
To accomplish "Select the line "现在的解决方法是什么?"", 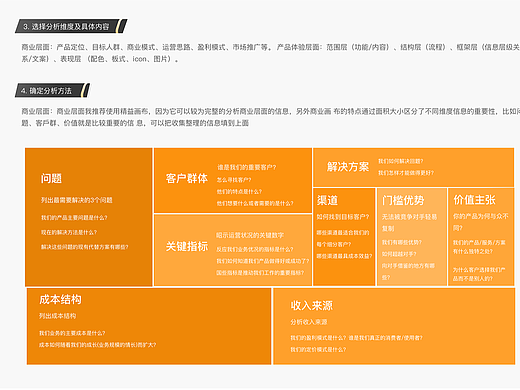I will click(69, 232).
